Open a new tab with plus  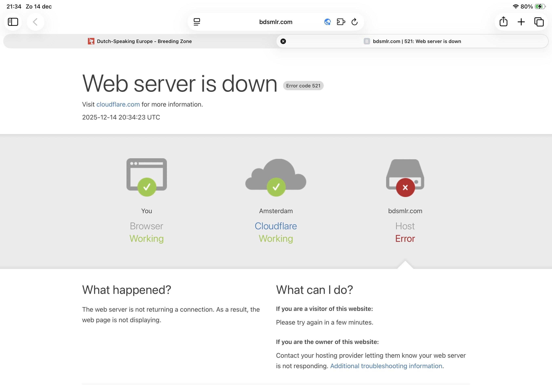coord(521,22)
